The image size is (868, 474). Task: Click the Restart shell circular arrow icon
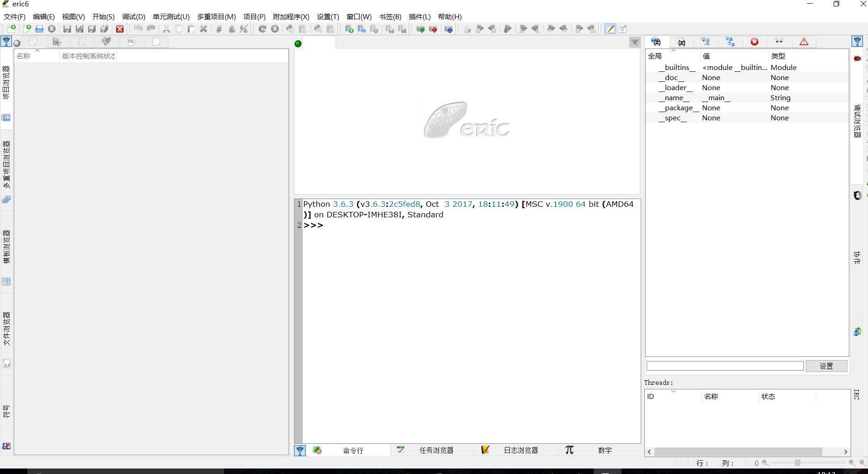(263, 29)
